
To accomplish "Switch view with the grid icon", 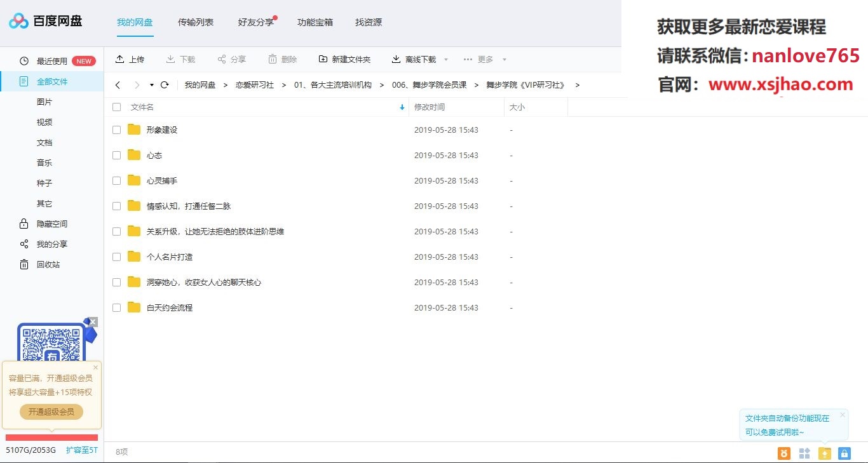I will pyautogui.click(x=804, y=453).
